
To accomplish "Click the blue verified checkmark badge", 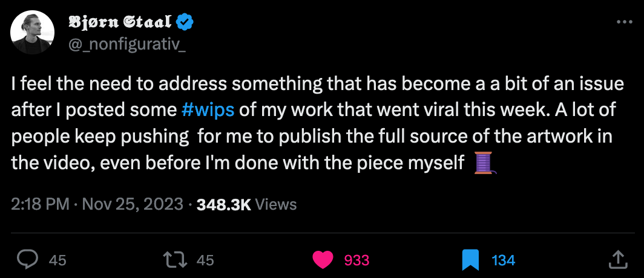I will click(x=185, y=23).
